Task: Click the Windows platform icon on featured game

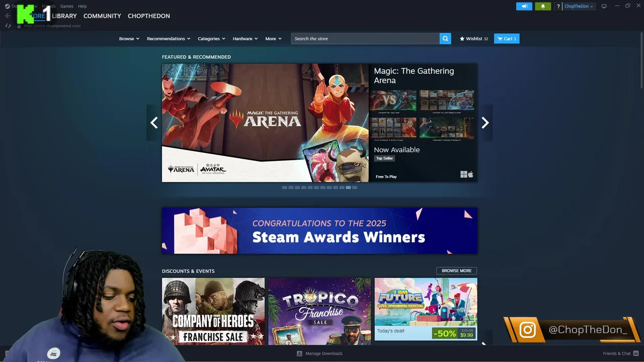Action: tap(463, 174)
